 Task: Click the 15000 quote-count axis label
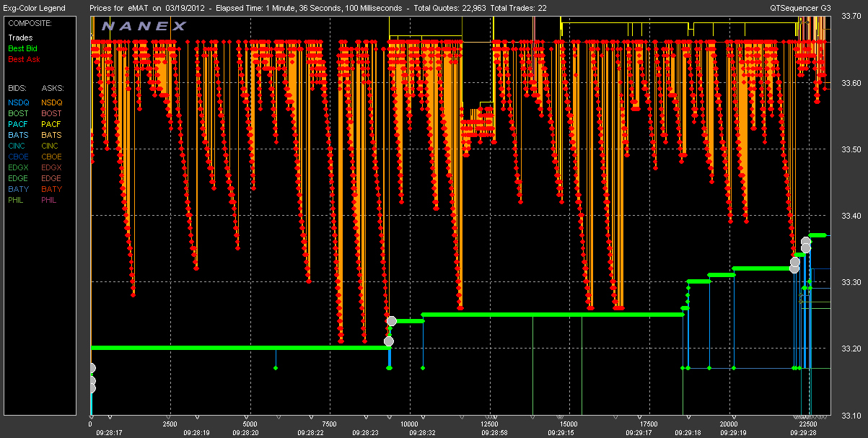(x=570, y=424)
